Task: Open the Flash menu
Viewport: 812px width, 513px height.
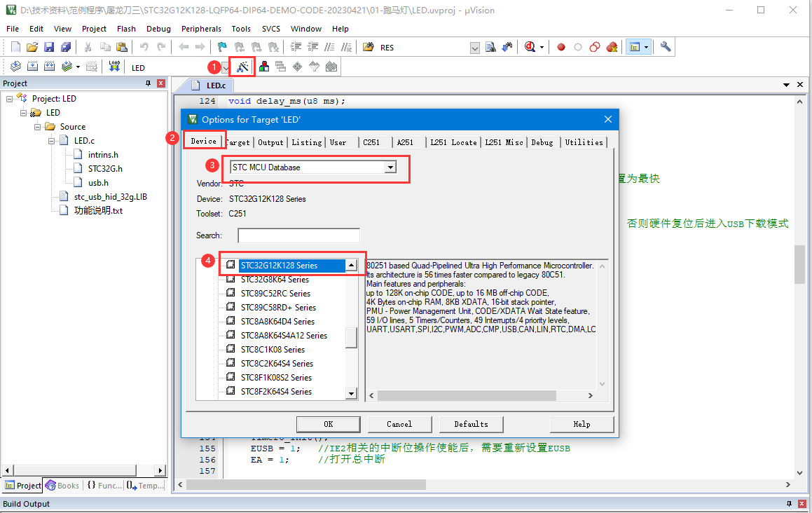Action: point(126,29)
